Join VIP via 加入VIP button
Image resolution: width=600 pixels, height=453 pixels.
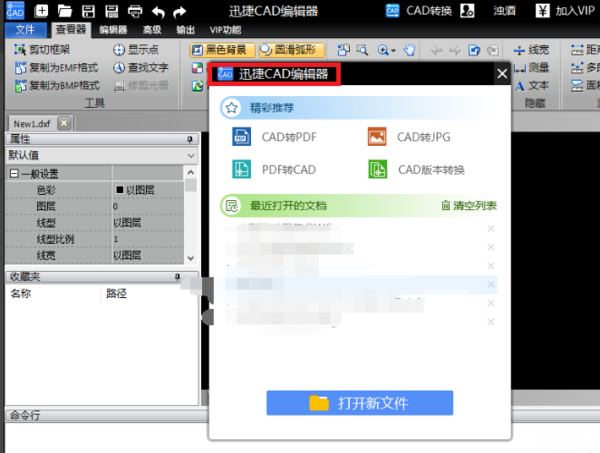(565, 11)
